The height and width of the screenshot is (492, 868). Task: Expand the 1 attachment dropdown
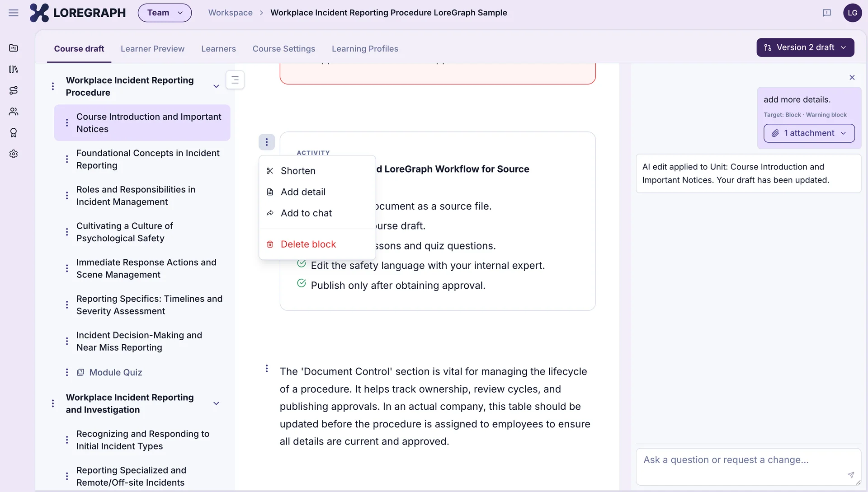point(809,133)
